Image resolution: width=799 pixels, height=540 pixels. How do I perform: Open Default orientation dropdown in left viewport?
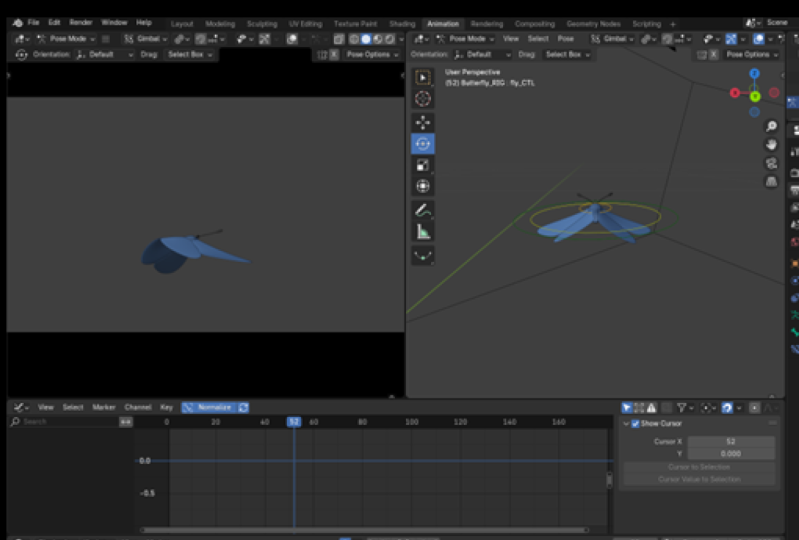[104, 55]
